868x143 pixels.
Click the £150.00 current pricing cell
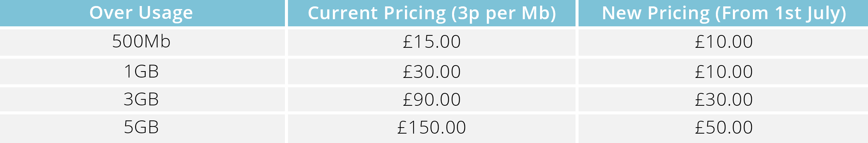click(x=431, y=128)
